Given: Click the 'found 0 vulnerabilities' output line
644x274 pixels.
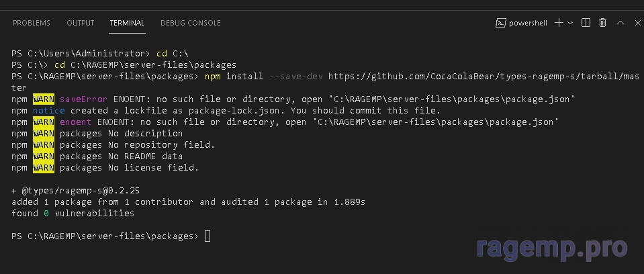Looking at the screenshot, I should tap(73, 214).
